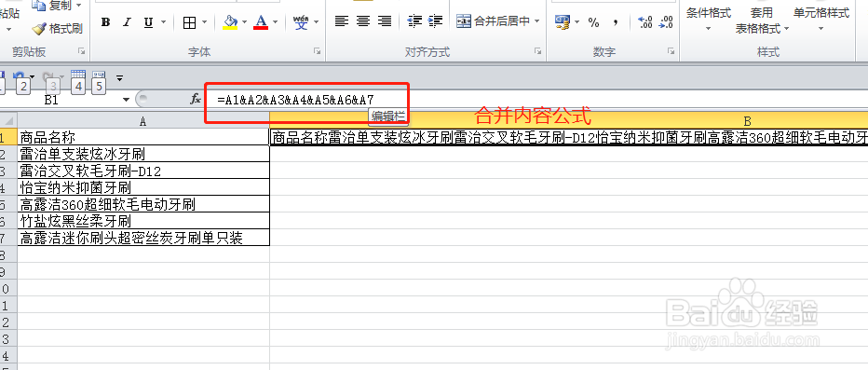Viewport: 868px width, 370px height.
Task: Click the insert function fx button
Action: [x=195, y=99]
